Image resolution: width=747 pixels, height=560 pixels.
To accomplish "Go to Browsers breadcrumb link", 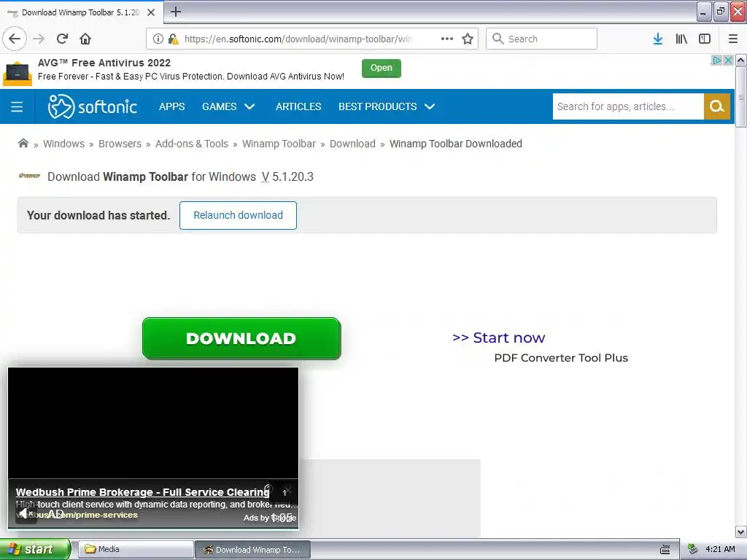I will [120, 144].
